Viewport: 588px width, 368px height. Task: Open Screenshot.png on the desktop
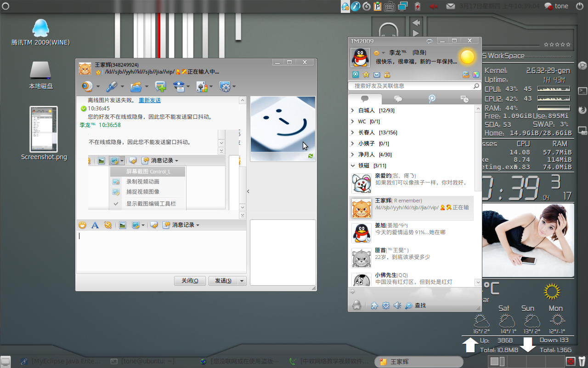coord(44,133)
